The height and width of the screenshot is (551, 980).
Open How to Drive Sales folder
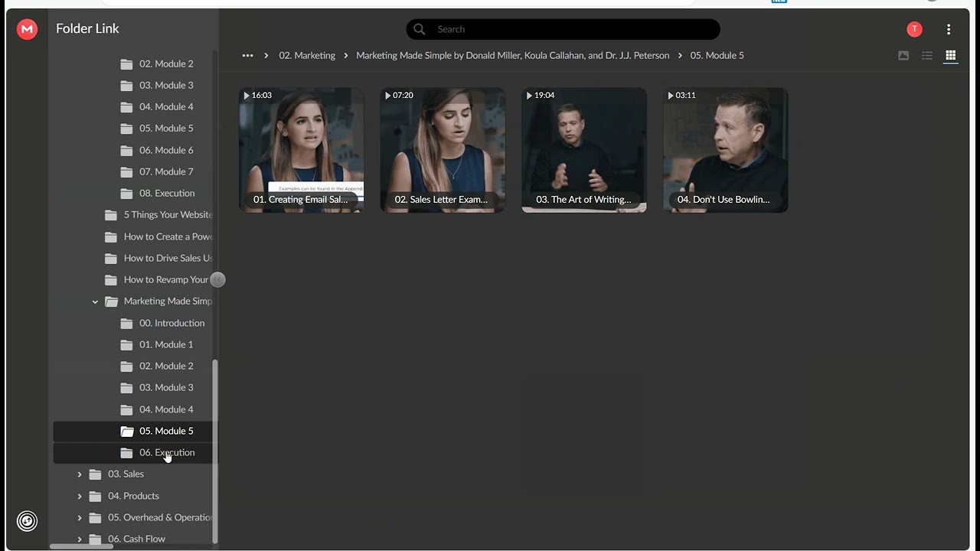coord(168,258)
